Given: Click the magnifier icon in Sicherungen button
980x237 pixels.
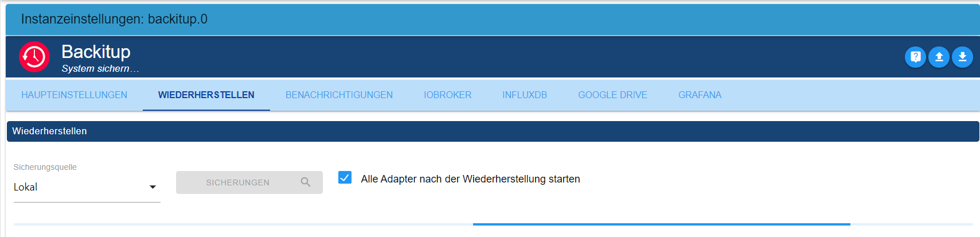Looking at the screenshot, I should pos(306,182).
